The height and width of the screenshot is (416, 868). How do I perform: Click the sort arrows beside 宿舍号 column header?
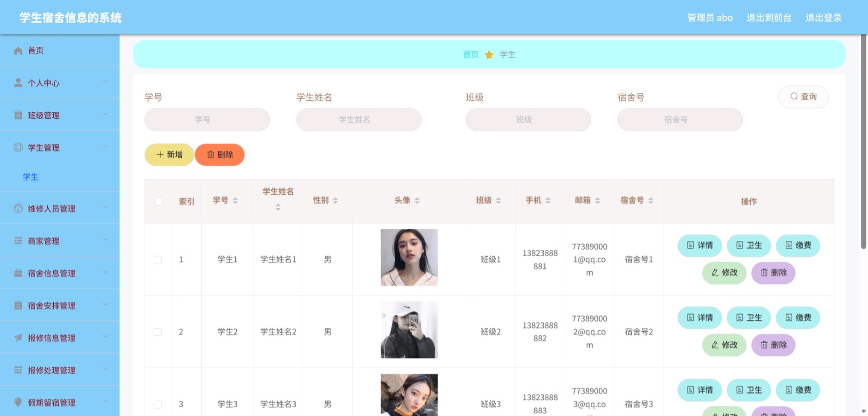[x=651, y=200]
